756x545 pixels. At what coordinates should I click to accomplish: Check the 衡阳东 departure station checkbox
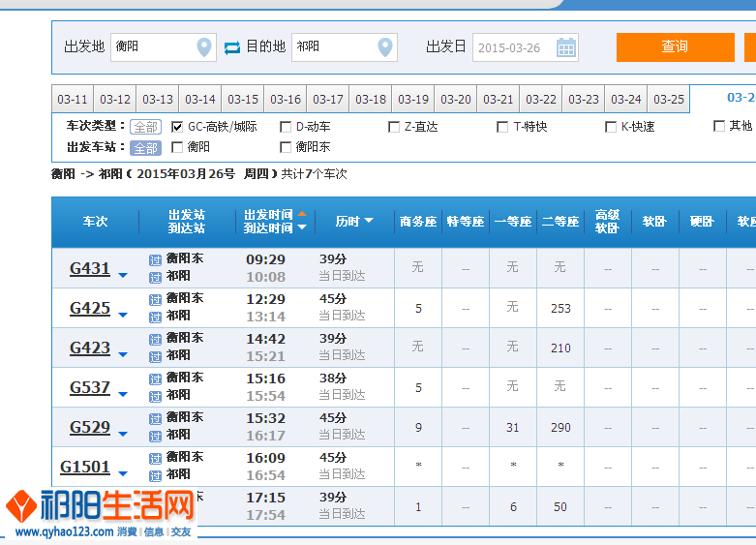(286, 147)
